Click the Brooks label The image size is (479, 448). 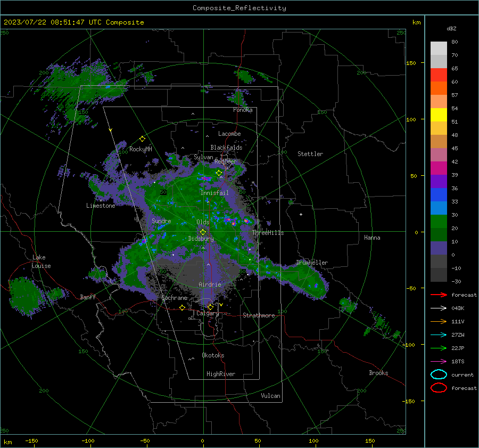coord(378,373)
